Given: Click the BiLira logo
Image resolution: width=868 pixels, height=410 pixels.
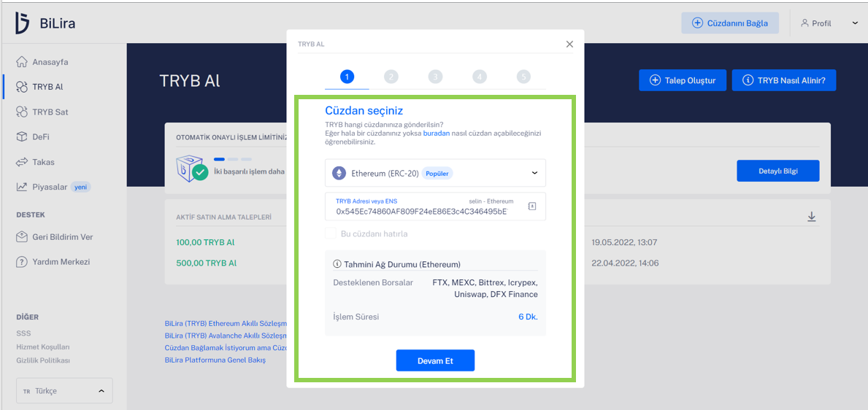Looking at the screenshot, I should tap(45, 23).
